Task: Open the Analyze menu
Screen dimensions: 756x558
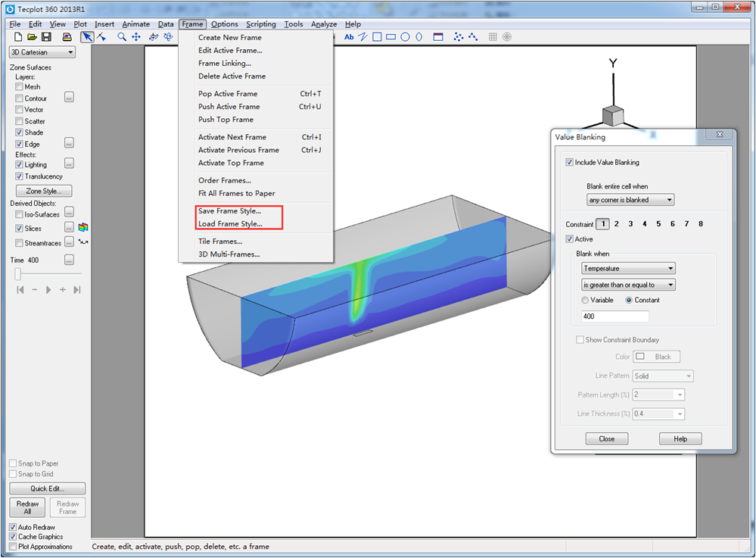Action: (324, 24)
